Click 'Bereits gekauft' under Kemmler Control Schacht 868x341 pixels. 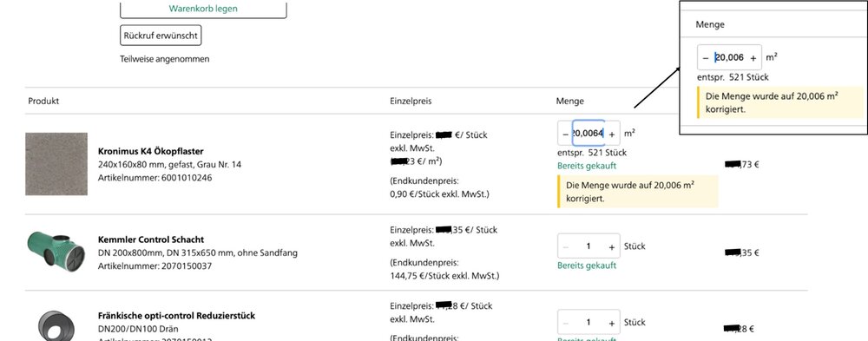(x=587, y=266)
